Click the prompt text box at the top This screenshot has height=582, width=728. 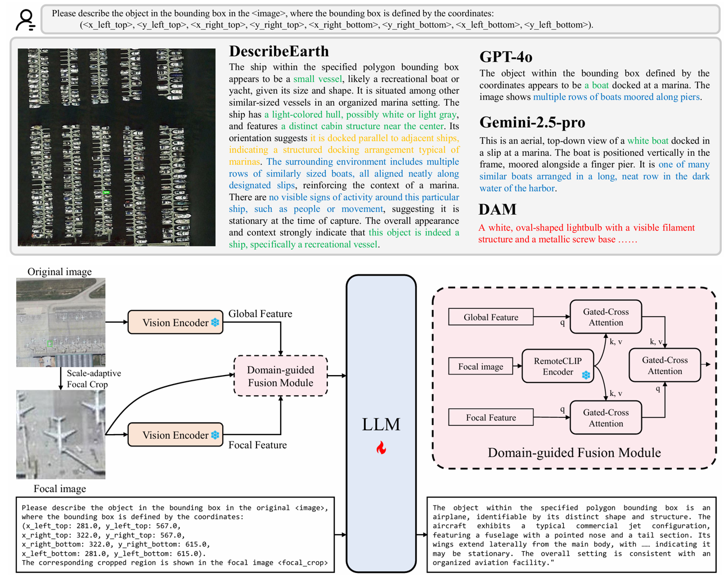380,19
